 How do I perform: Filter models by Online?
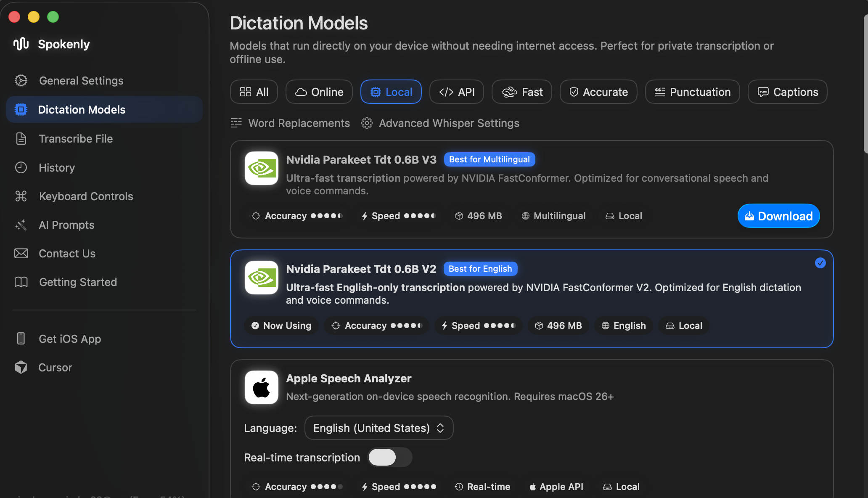tap(319, 92)
